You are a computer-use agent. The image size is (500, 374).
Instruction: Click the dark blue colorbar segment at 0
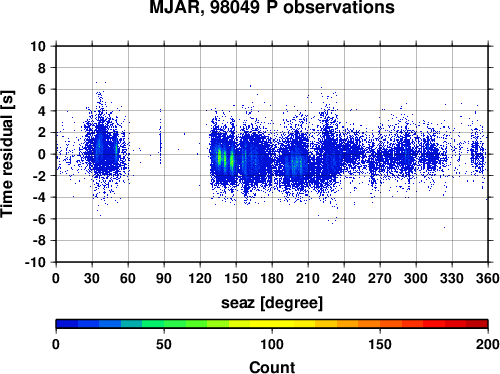(x=67, y=324)
